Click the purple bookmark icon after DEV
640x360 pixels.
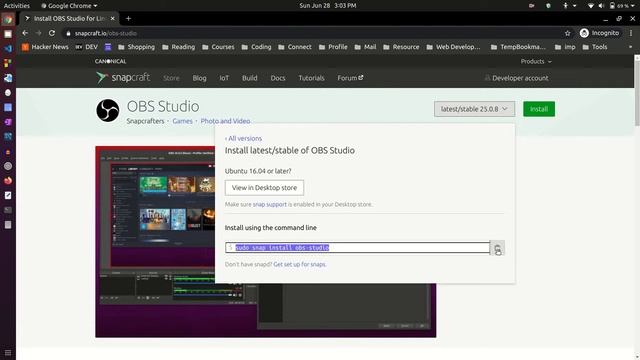[108, 47]
